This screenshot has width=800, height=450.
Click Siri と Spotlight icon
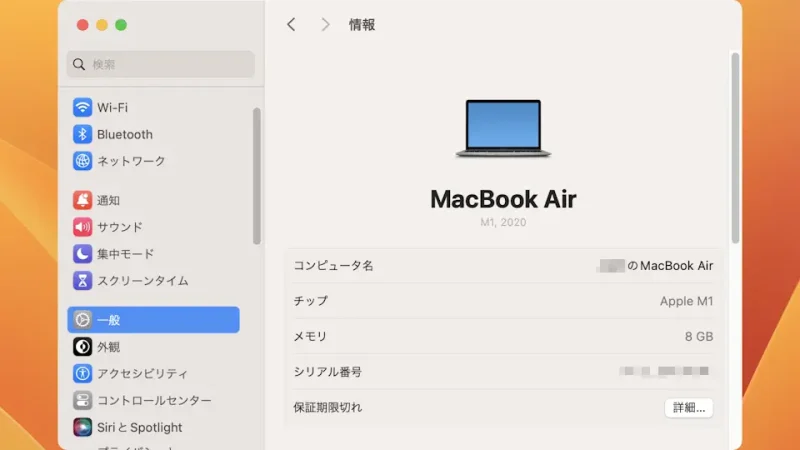[x=82, y=427]
